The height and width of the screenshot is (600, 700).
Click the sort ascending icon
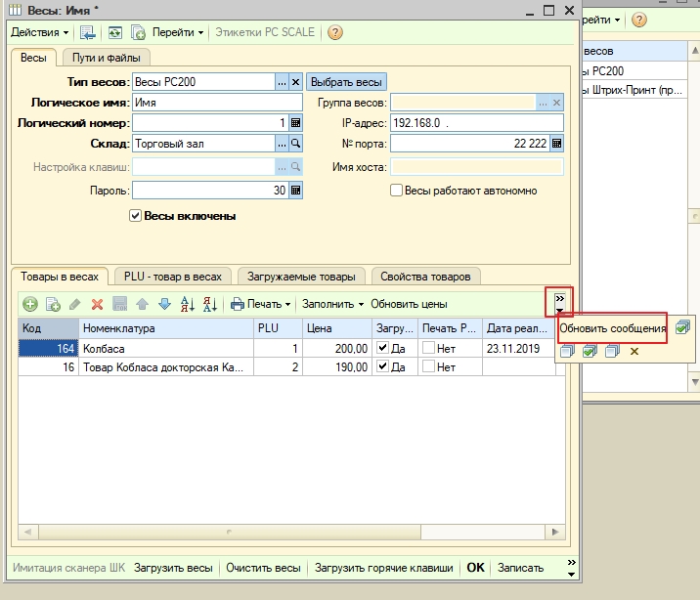187,304
